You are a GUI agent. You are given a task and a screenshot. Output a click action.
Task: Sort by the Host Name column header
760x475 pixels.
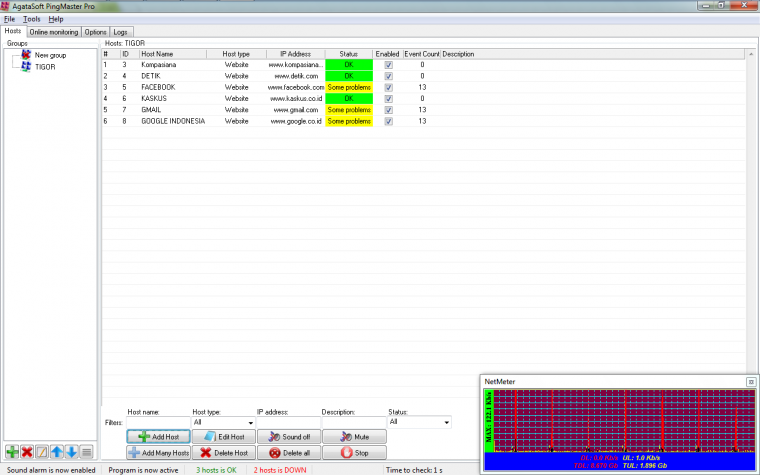pos(173,54)
